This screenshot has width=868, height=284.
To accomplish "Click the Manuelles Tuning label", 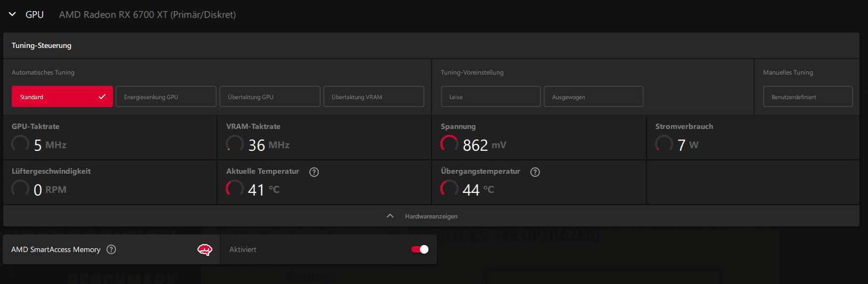I will tap(788, 72).
